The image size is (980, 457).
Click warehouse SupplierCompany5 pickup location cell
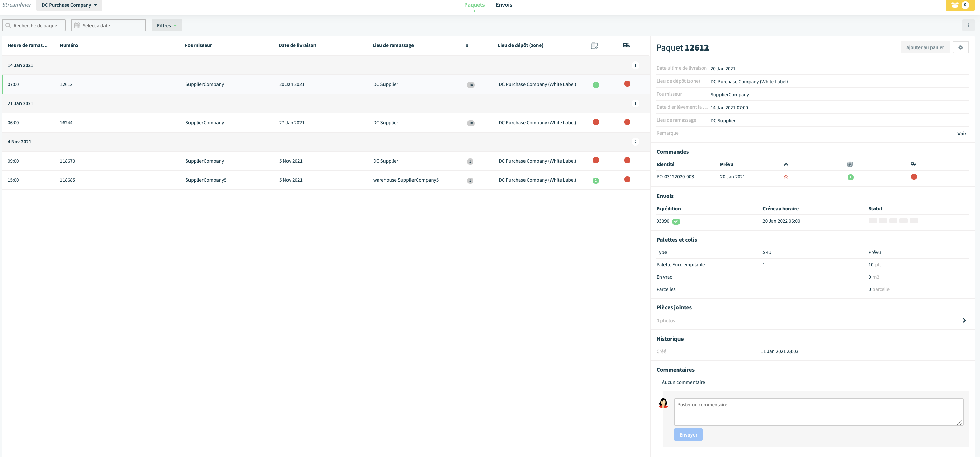tap(406, 180)
